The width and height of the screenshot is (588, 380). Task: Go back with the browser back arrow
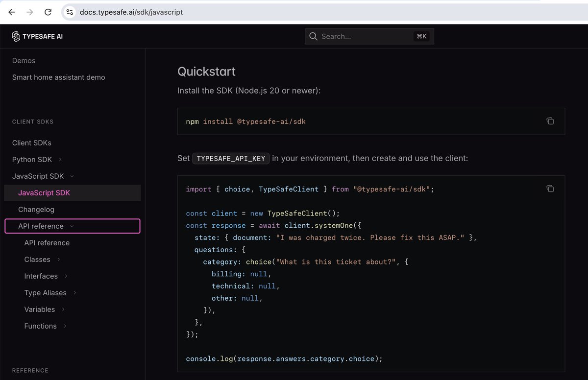[x=12, y=12]
